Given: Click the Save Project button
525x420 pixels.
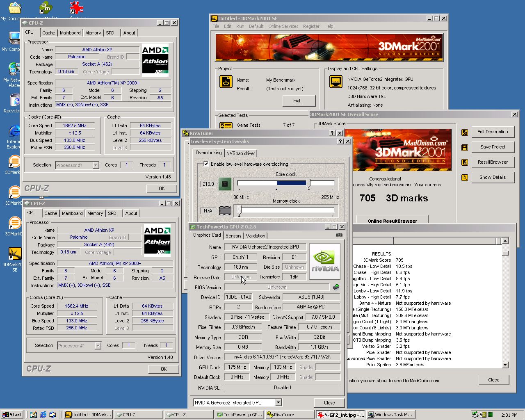Looking at the screenshot, I should pyautogui.click(x=493, y=147).
